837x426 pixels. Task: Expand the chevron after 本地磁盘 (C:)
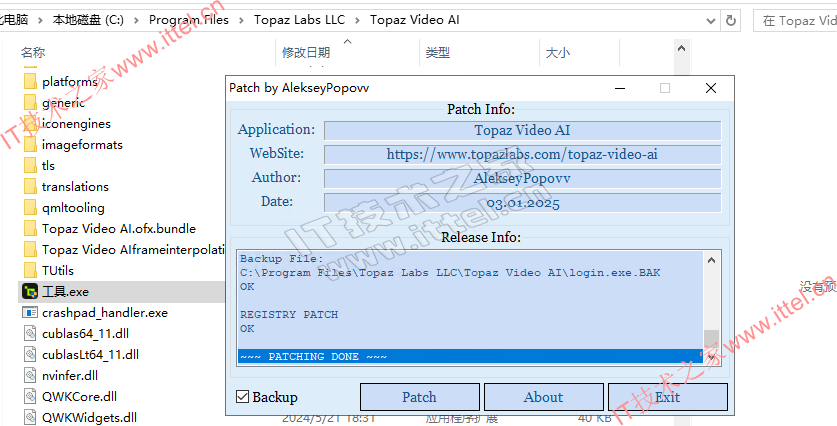136,21
